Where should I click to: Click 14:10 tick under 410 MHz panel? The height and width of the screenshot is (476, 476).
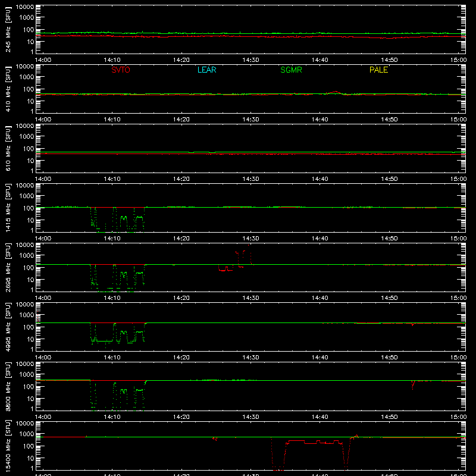[112, 120]
